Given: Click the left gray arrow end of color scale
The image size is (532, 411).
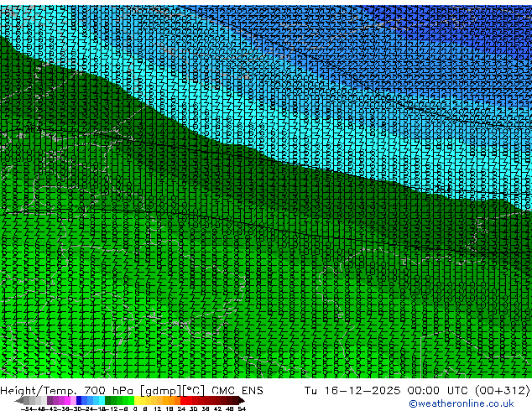Looking at the screenshot, I should [x=19, y=400].
